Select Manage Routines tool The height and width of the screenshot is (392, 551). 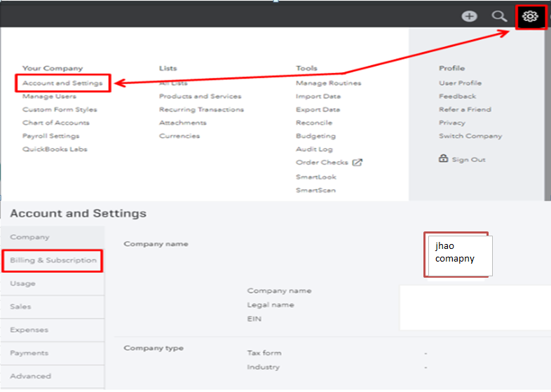click(329, 83)
